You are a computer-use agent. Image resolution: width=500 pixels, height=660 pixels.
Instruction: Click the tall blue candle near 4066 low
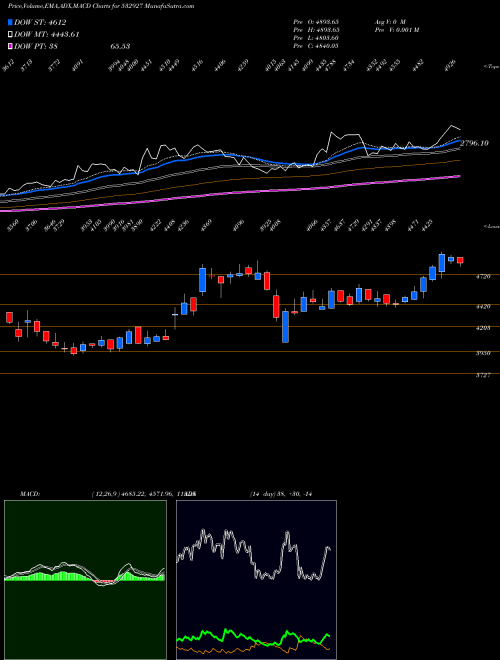tap(285, 326)
